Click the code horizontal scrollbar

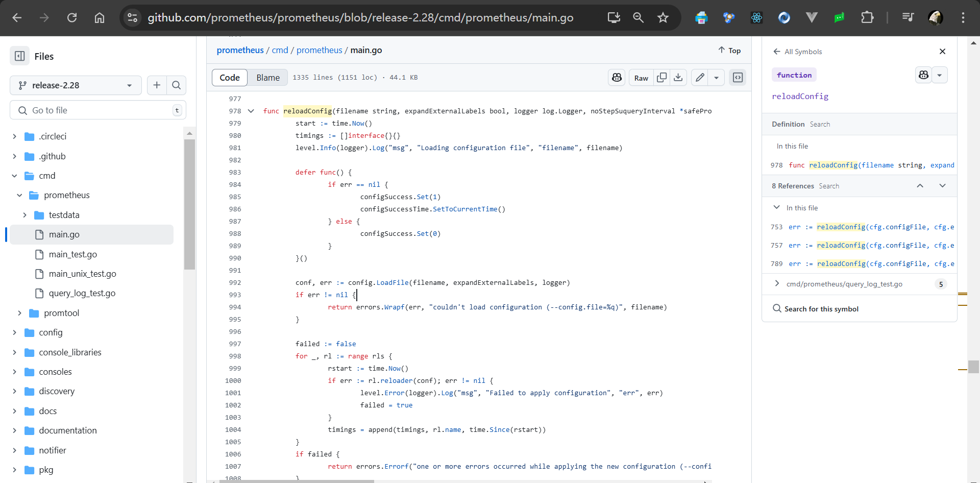(x=297, y=481)
